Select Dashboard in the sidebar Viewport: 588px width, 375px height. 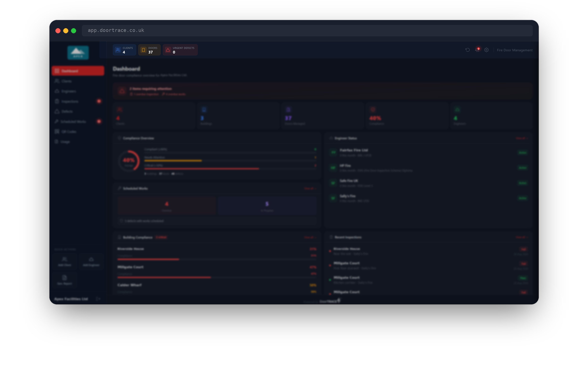tap(78, 71)
